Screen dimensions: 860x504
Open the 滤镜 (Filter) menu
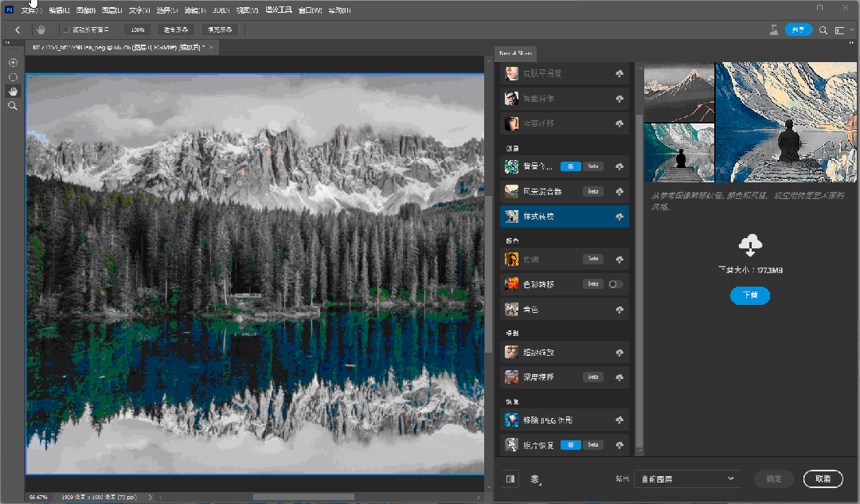click(x=195, y=10)
